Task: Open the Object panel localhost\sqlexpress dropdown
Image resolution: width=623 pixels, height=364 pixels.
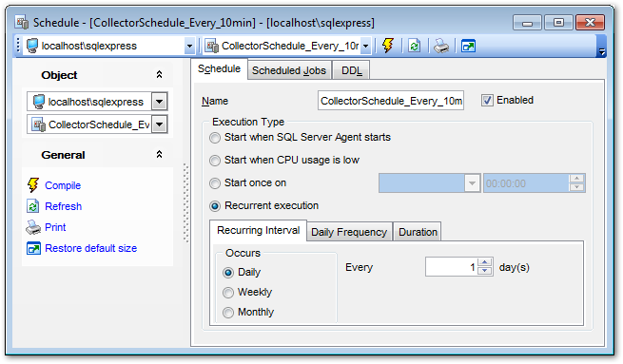Action: (x=160, y=102)
